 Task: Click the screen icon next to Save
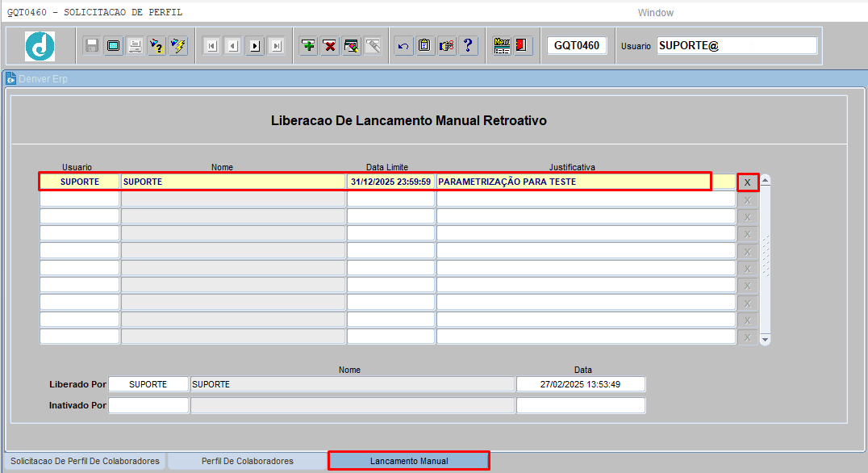tap(114, 45)
